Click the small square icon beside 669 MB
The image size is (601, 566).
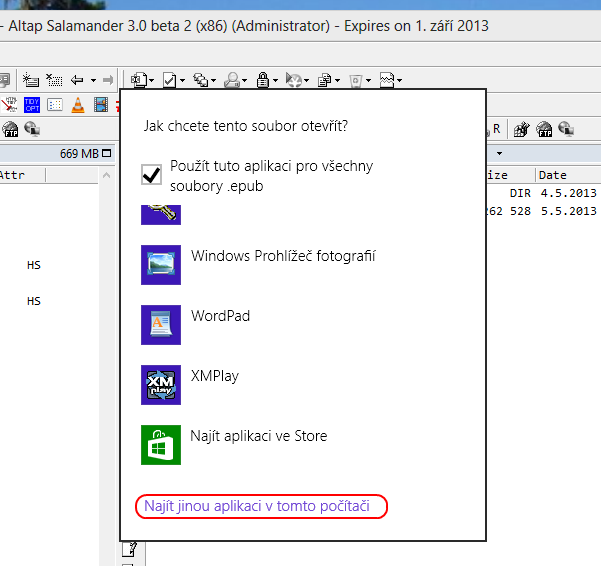pyautogui.click(x=107, y=153)
